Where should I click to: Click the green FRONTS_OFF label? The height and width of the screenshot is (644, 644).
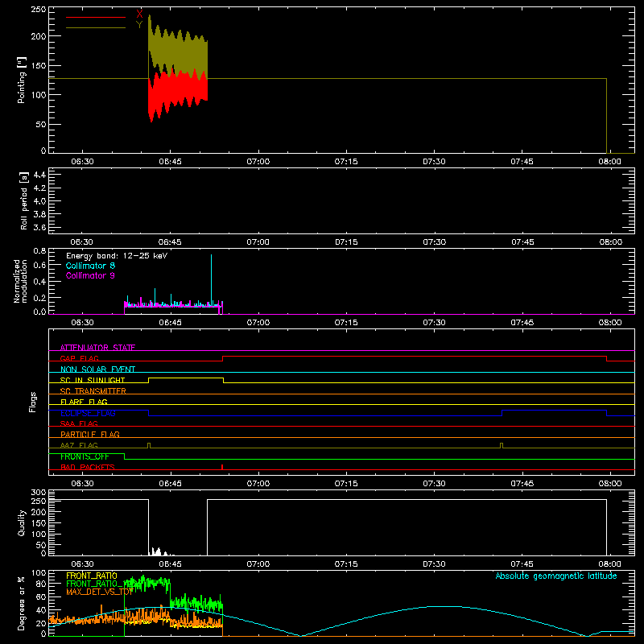(x=85, y=456)
